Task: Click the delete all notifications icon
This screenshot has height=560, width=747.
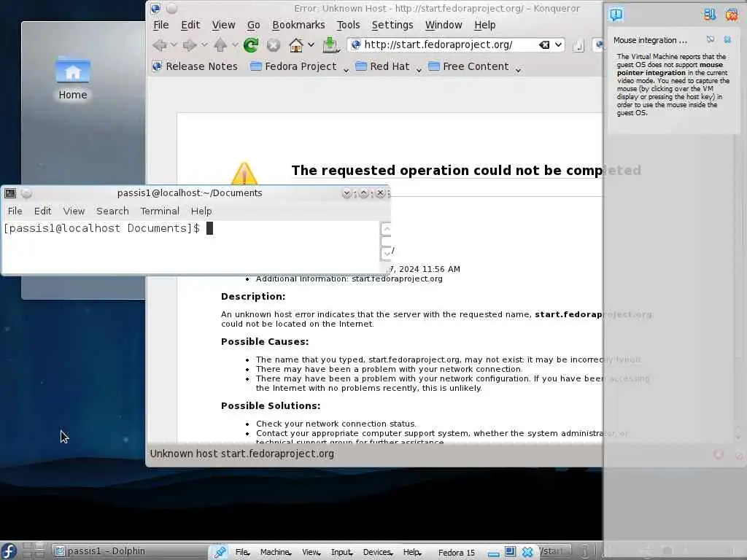Action: (731, 15)
